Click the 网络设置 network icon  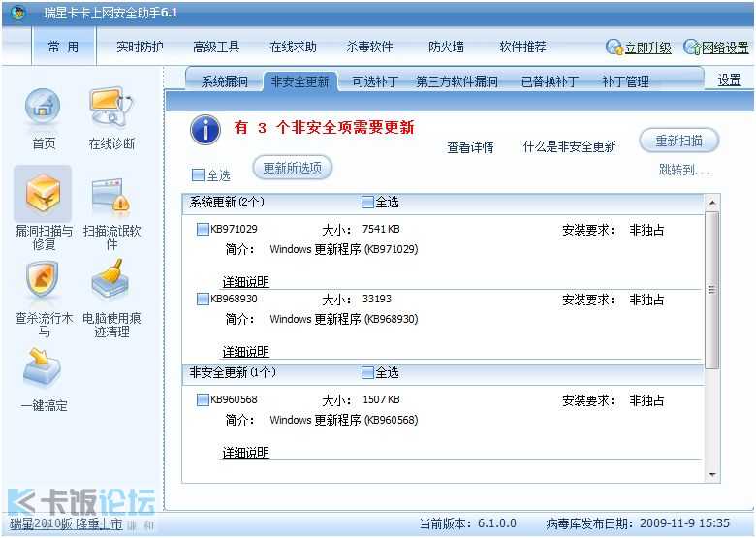coord(692,47)
